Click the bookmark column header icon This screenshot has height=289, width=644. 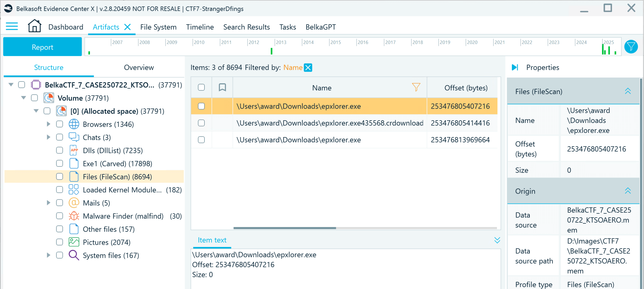[222, 87]
